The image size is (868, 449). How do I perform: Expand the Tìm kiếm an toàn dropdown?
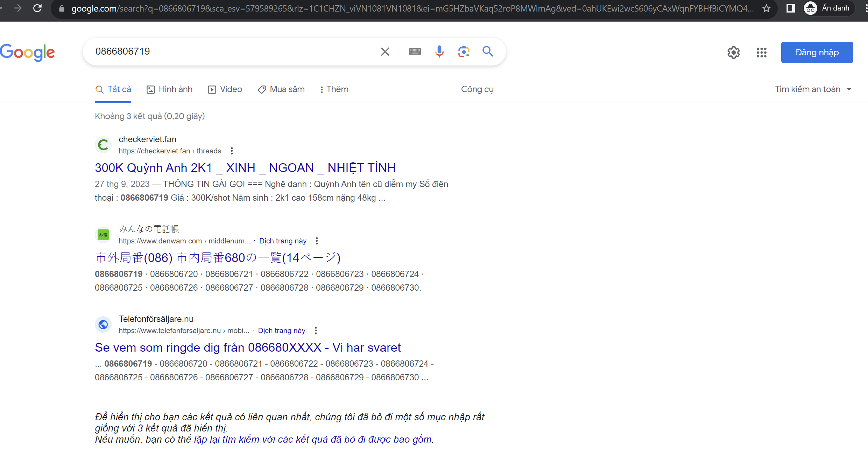(x=849, y=89)
